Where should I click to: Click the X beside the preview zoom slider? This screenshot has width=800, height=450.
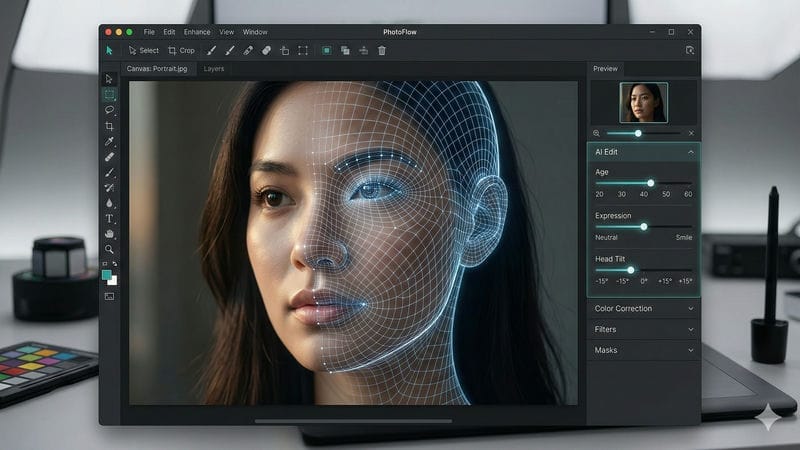[x=691, y=133]
